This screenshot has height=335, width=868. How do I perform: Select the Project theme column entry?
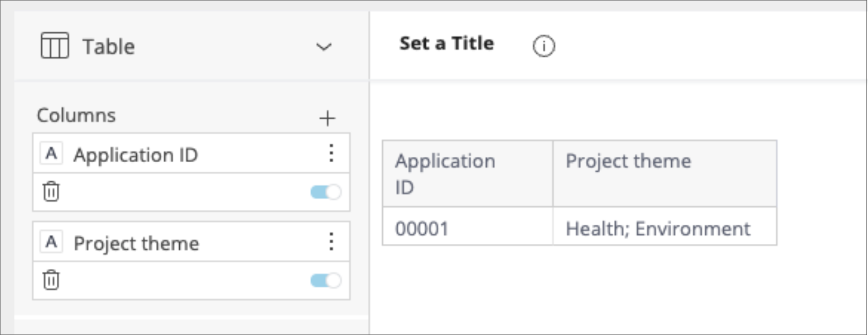point(136,243)
